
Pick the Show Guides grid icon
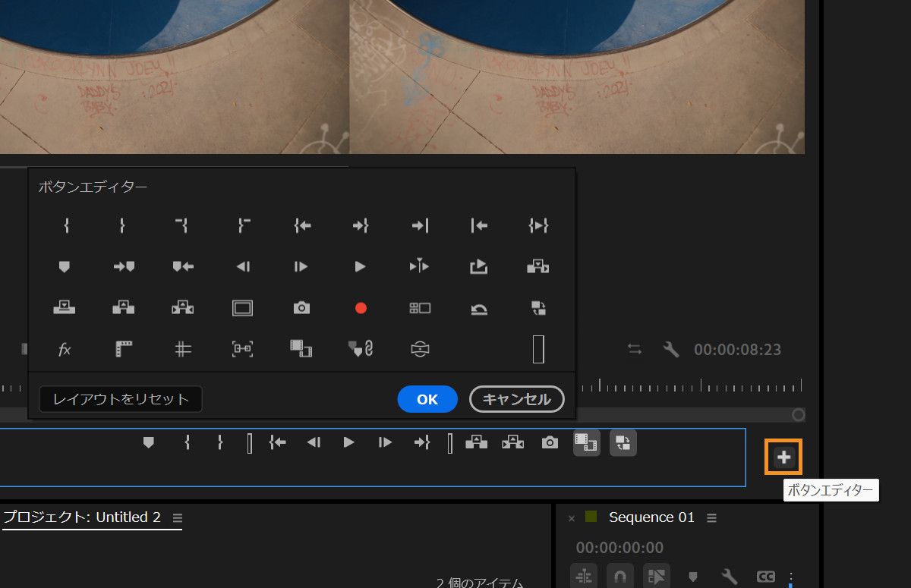pos(183,349)
